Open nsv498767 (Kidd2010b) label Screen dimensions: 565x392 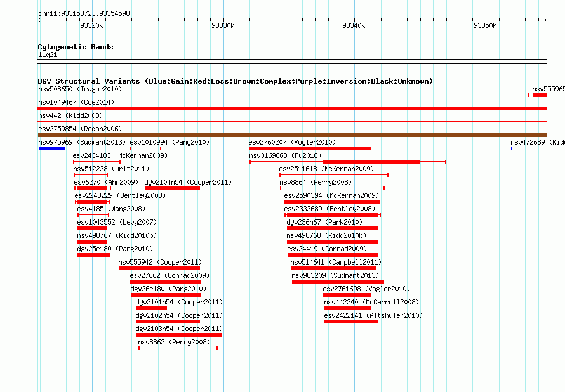117,235
